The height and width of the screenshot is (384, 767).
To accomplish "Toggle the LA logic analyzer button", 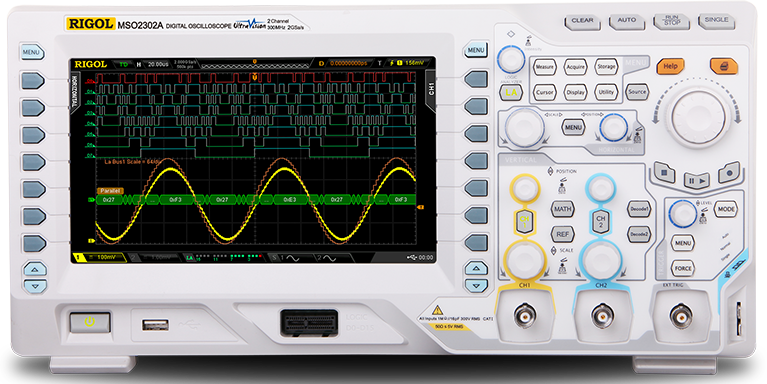I will [511, 92].
